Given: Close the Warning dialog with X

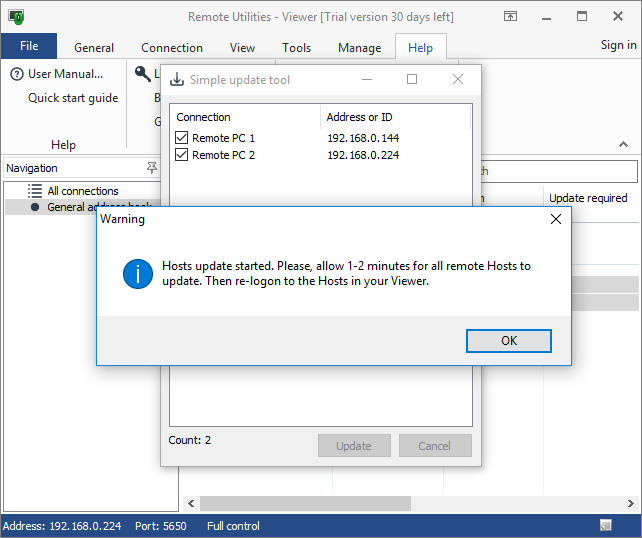Looking at the screenshot, I should pyautogui.click(x=556, y=219).
